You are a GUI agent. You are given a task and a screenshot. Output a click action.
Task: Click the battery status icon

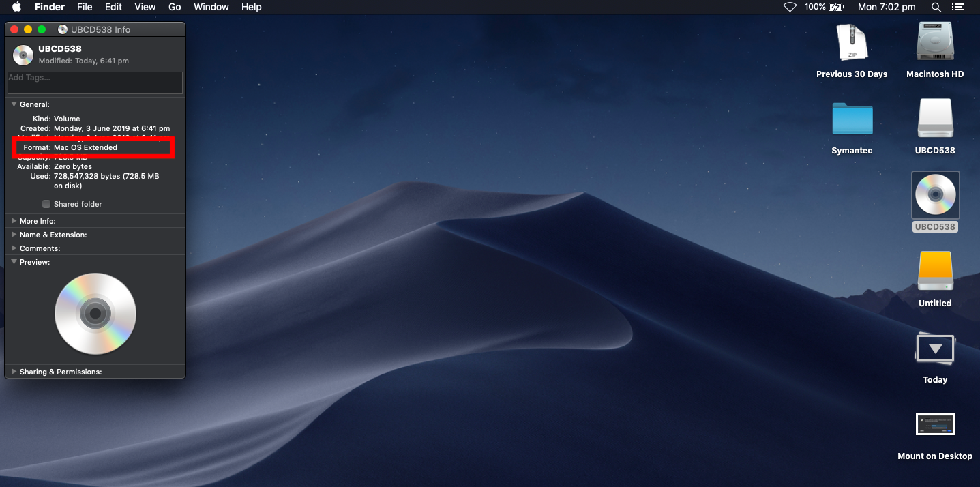(837, 7)
